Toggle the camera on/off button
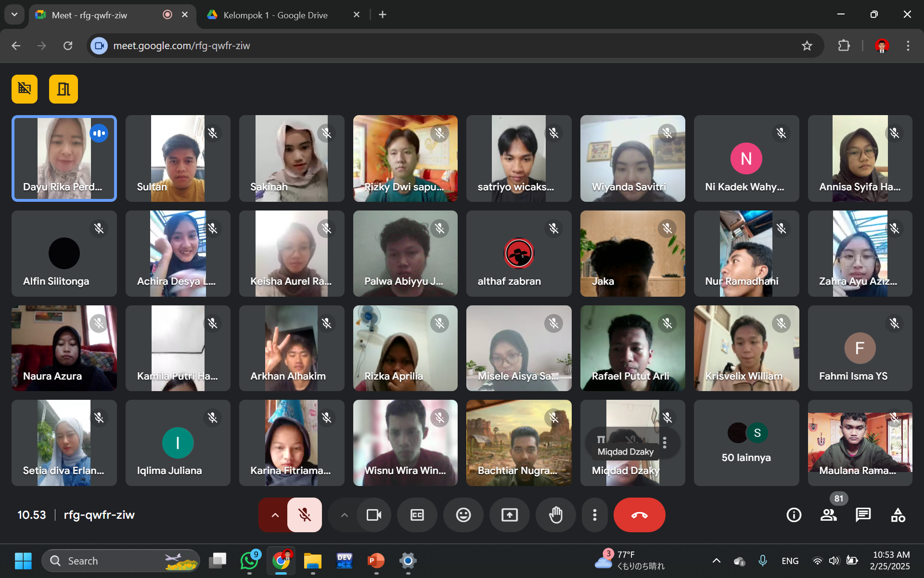 tap(374, 515)
